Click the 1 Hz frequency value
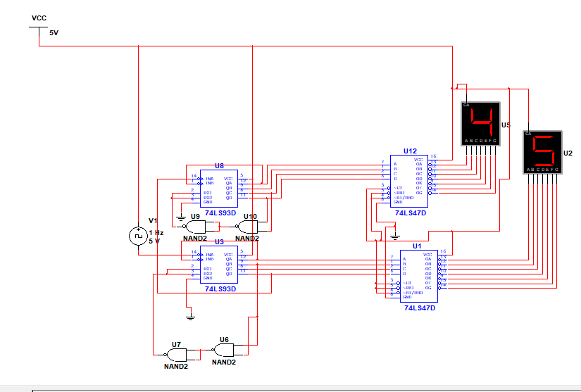581x392 pixels. [x=156, y=232]
